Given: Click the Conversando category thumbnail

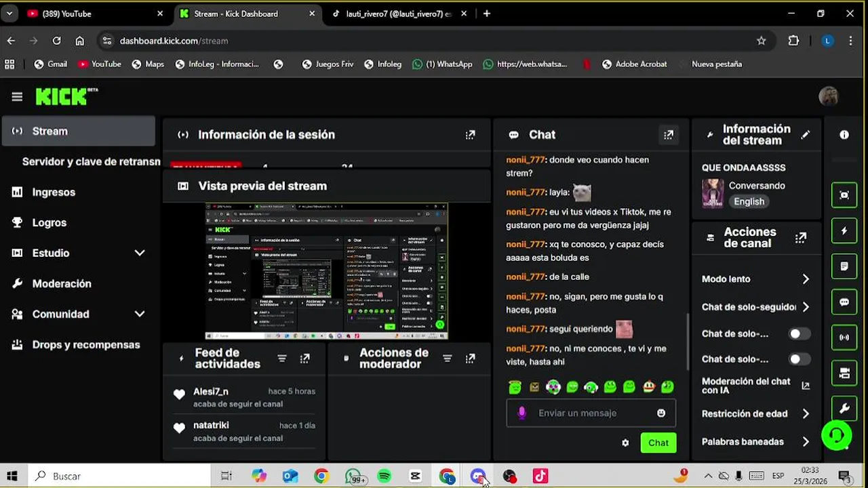Looking at the screenshot, I should click(x=713, y=193).
